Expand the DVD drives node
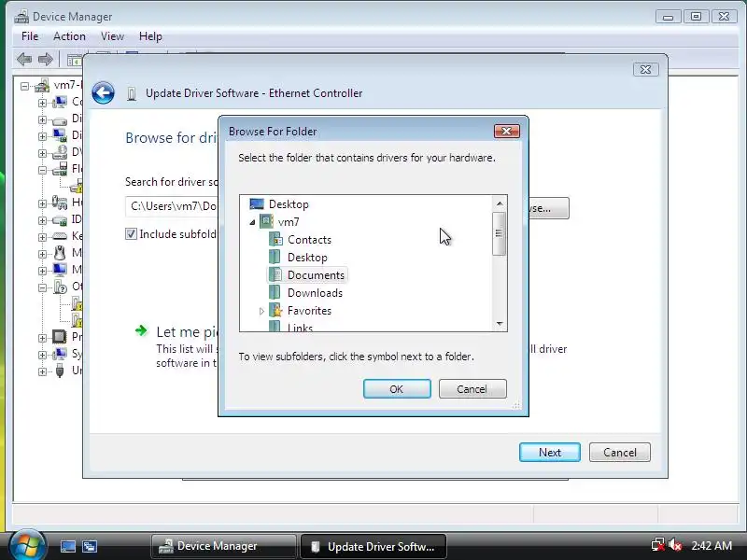The image size is (747, 560). tap(42, 153)
